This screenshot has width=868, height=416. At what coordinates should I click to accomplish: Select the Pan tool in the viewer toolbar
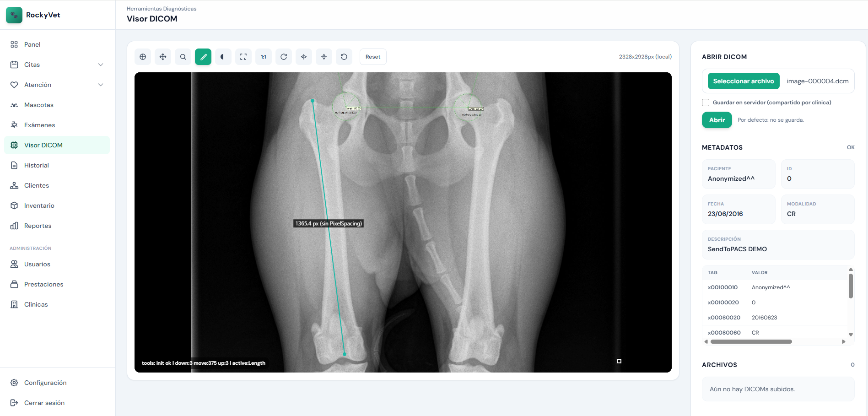click(x=162, y=56)
